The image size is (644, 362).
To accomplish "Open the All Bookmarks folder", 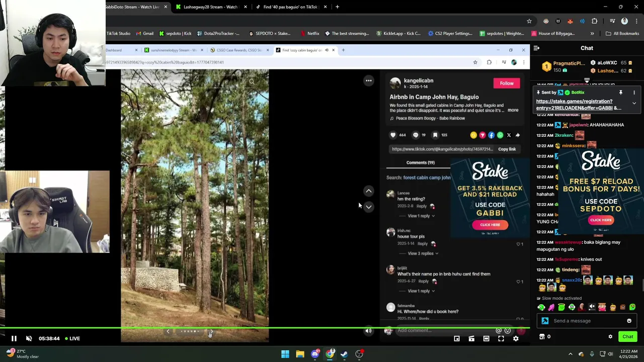I will [x=622, y=34].
